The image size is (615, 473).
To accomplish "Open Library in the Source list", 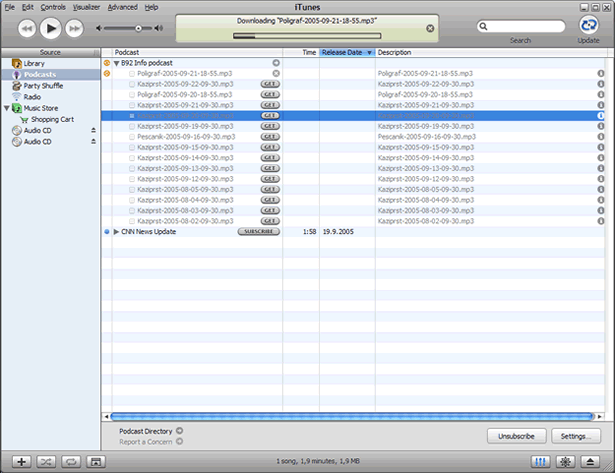I will [x=34, y=63].
